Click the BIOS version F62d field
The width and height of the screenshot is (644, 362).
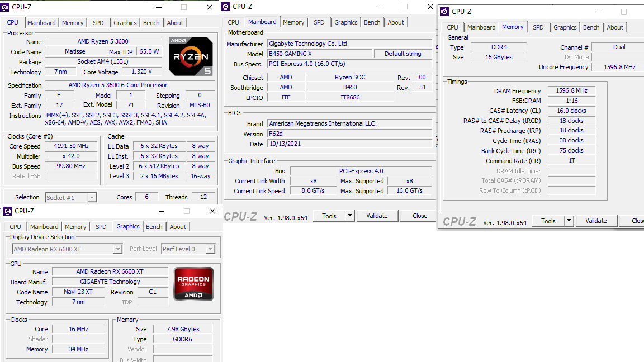[350, 134]
